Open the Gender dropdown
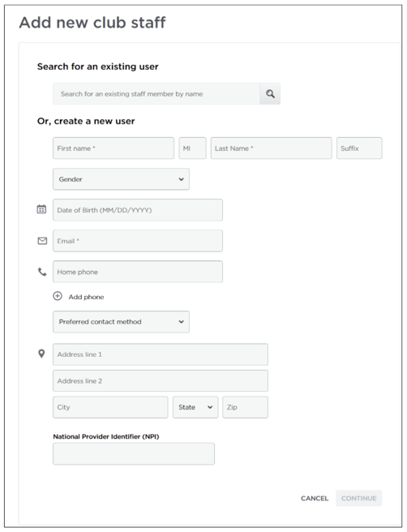The height and width of the screenshot is (532, 407). click(x=121, y=179)
